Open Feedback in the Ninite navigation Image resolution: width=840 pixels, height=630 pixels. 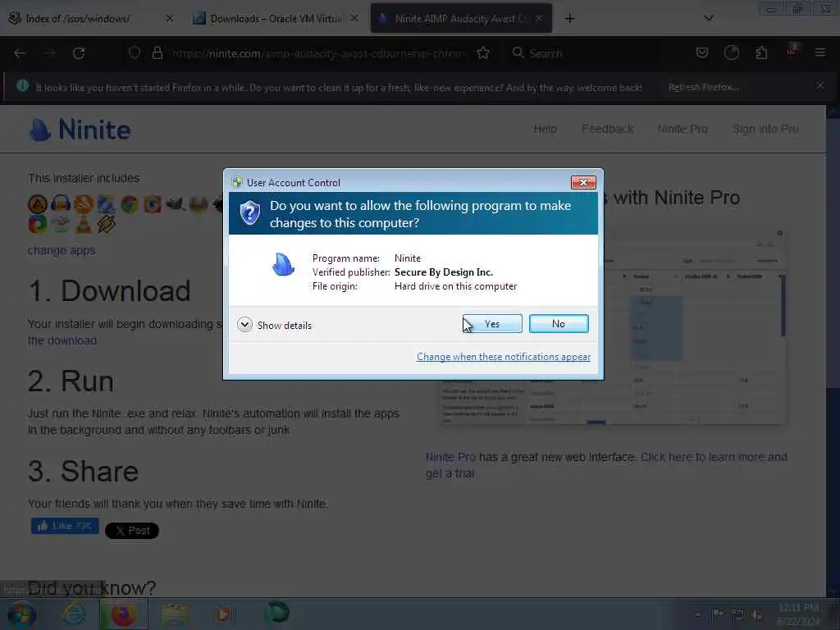pyautogui.click(x=608, y=129)
